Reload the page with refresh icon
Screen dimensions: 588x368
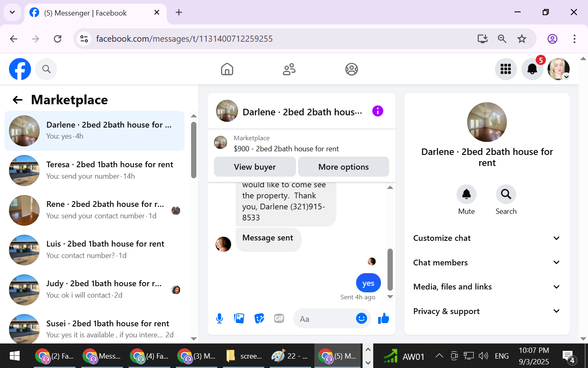point(58,39)
